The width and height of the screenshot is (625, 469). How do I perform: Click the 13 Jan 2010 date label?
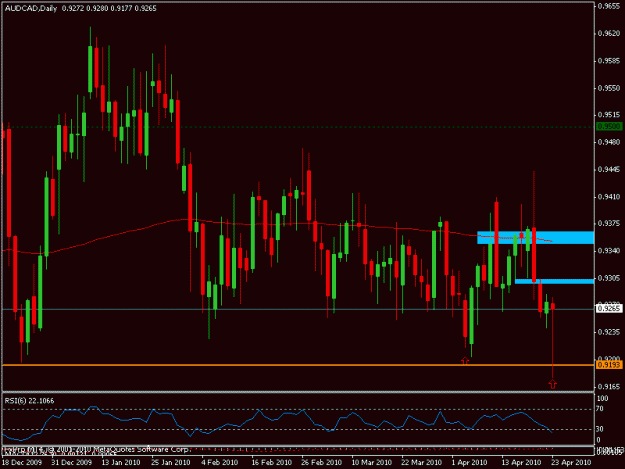point(121,463)
